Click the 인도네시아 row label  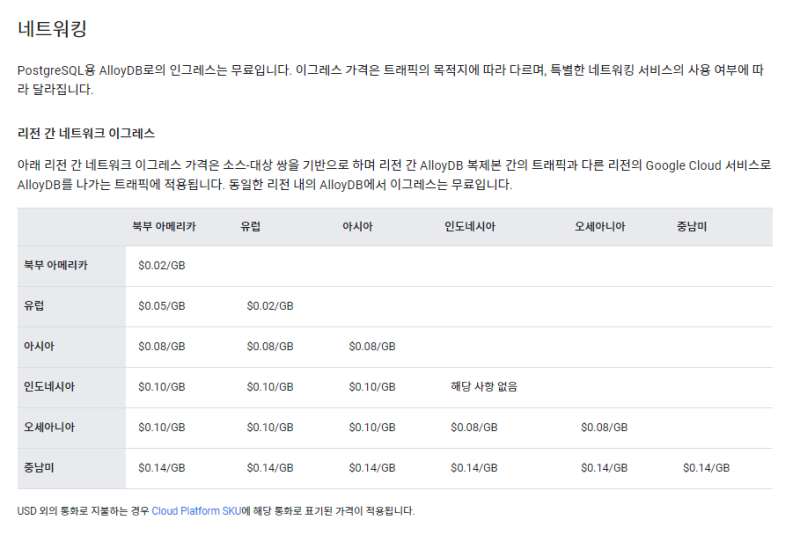click(49, 386)
